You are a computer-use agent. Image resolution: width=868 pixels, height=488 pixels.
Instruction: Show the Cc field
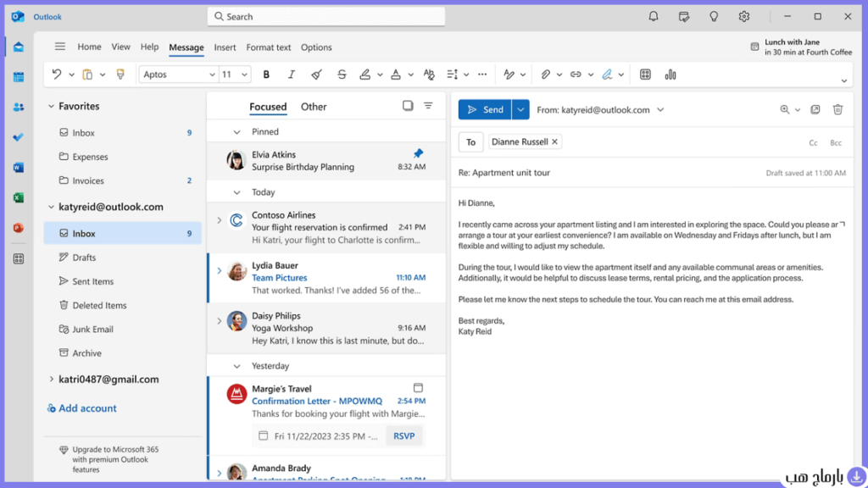click(813, 142)
